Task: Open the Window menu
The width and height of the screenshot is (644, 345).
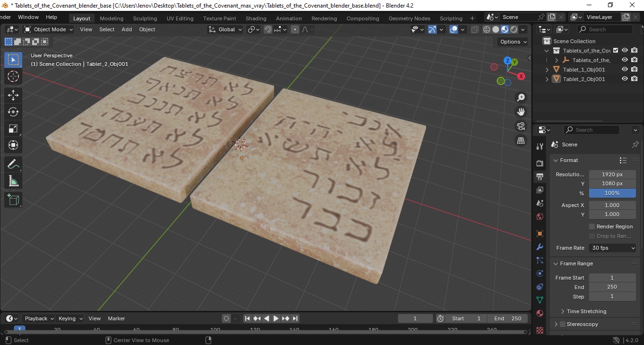Action: point(28,17)
